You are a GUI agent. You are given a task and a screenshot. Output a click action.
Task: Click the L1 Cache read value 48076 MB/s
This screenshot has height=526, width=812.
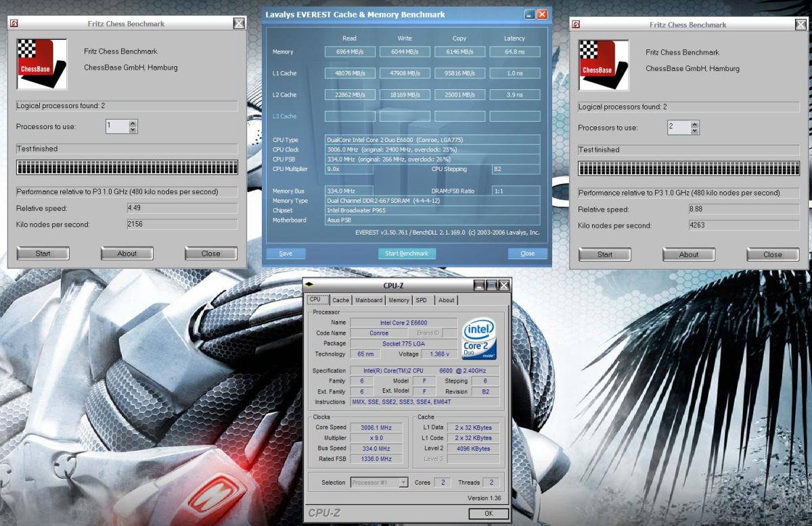(x=350, y=73)
